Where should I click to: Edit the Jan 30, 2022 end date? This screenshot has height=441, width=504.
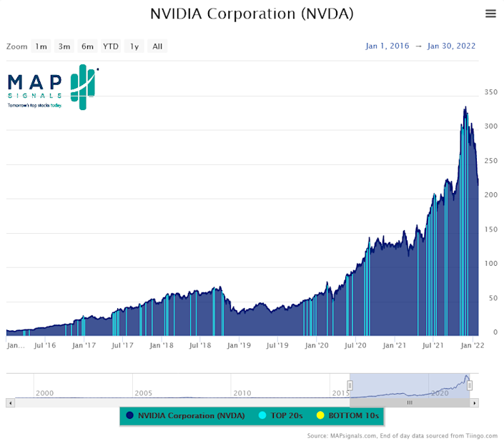451,46
